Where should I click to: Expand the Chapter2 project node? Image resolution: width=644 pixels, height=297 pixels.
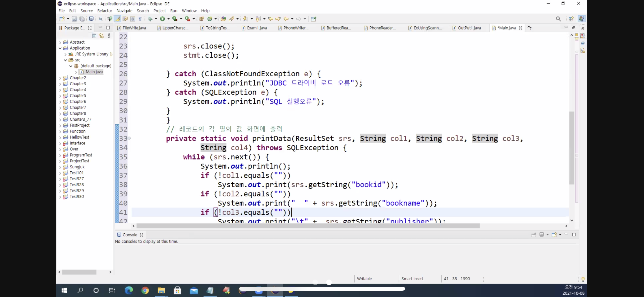coord(60,78)
